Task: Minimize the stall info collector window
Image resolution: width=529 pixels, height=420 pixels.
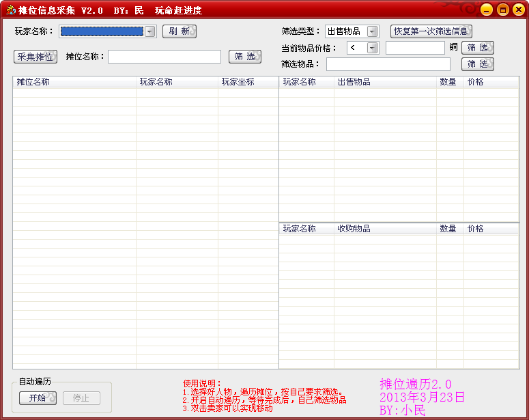Action: coord(486,10)
